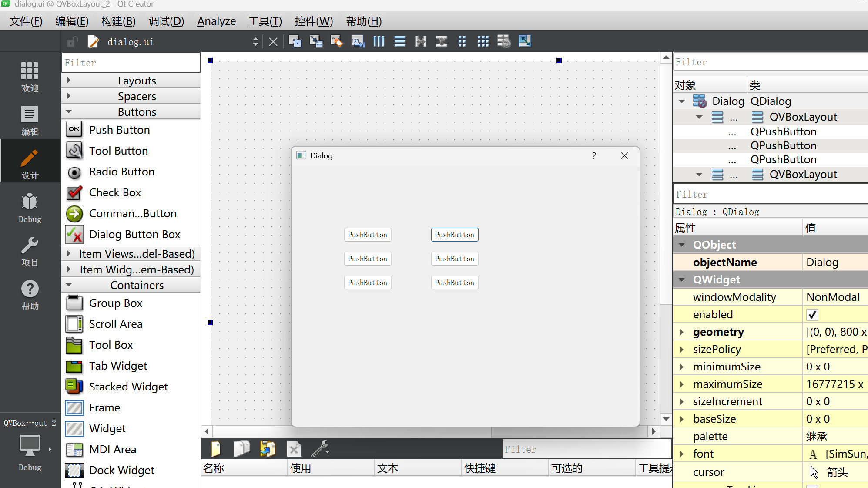Open the 构建(B) menu
The image size is (868, 488).
point(118,21)
